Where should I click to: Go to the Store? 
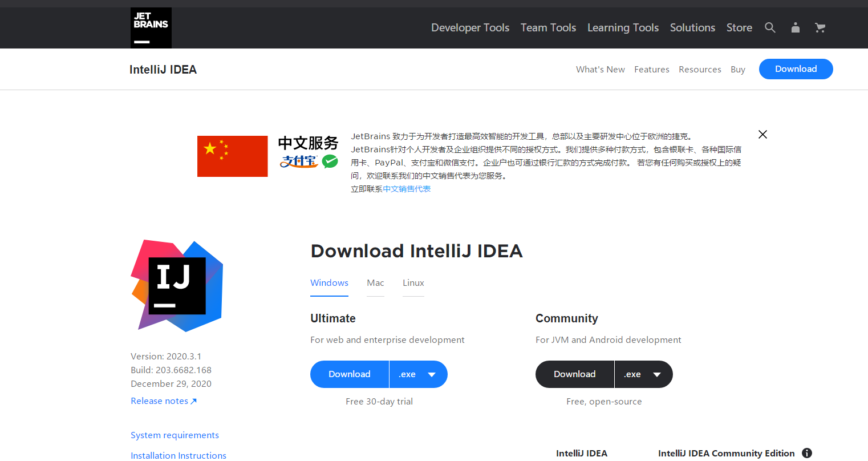point(739,27)
